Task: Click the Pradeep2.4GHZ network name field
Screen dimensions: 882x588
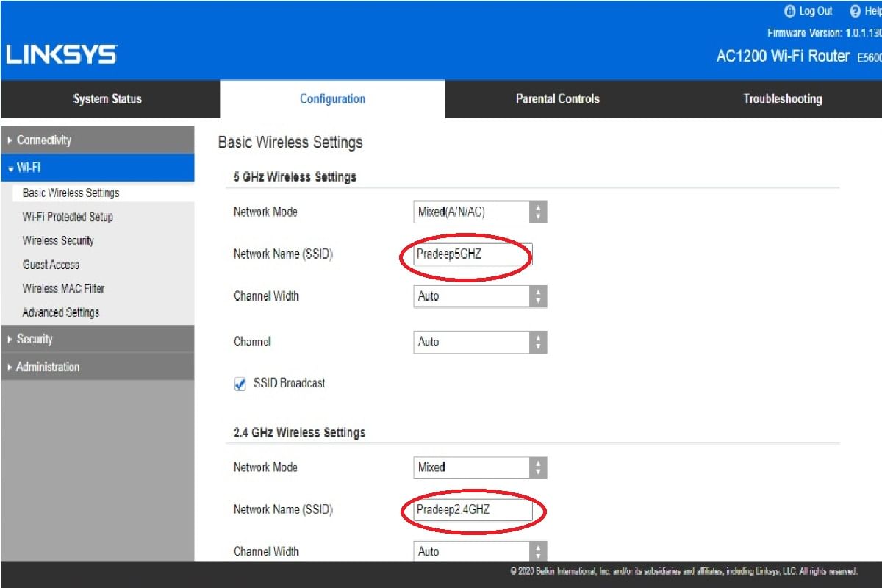Action: [x=472, y=509]
